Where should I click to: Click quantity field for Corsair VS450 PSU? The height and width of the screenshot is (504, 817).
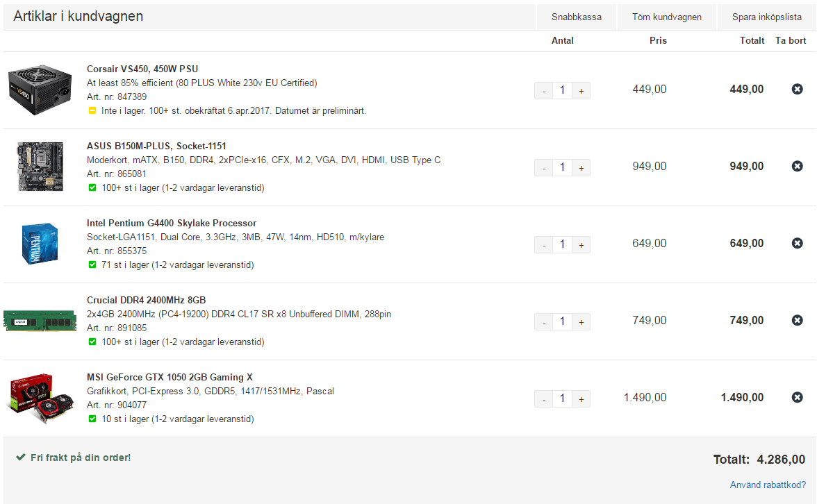[x=562, y=90]
